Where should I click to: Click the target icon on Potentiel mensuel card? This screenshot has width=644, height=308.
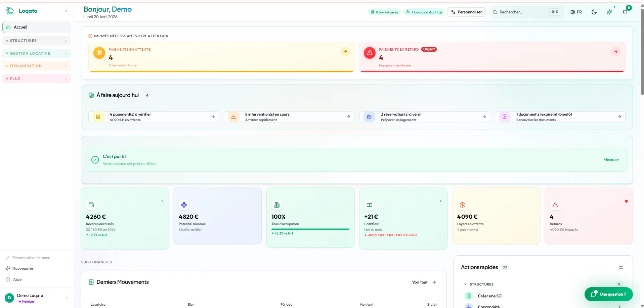coord(184,205)
